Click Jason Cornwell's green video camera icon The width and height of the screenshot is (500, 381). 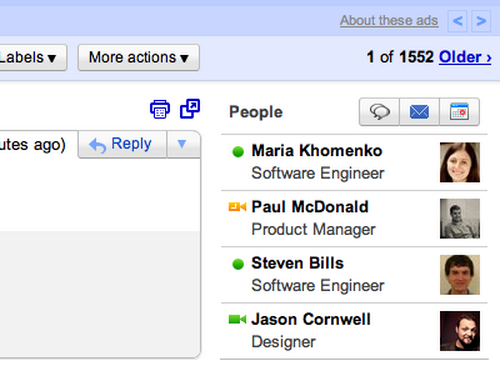(x=237, y=319)
